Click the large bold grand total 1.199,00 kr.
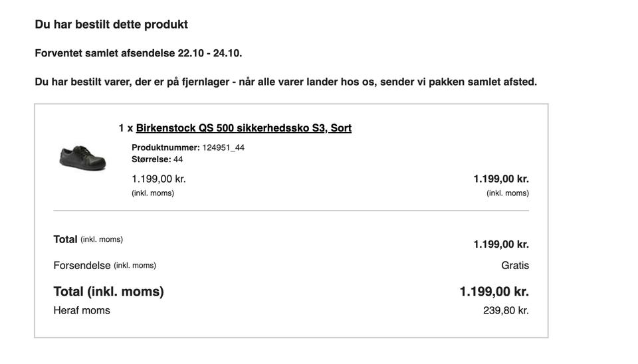 [494, 291]
